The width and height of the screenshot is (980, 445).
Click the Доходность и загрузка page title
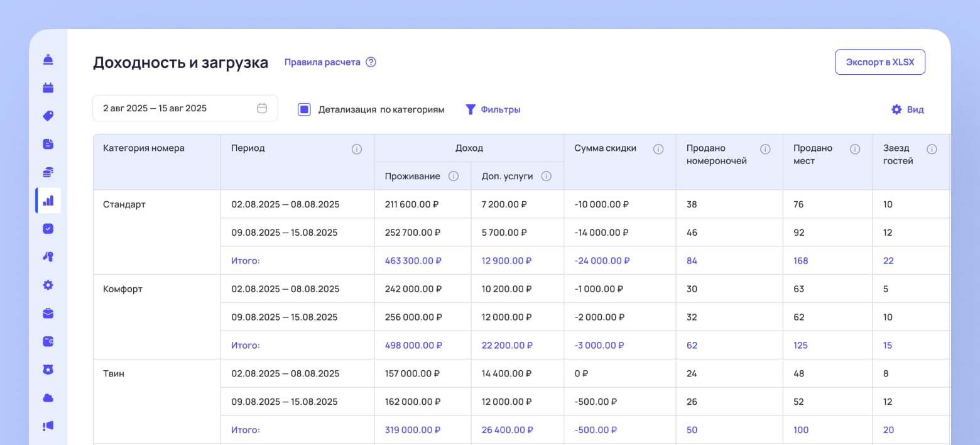click(181, 62)
